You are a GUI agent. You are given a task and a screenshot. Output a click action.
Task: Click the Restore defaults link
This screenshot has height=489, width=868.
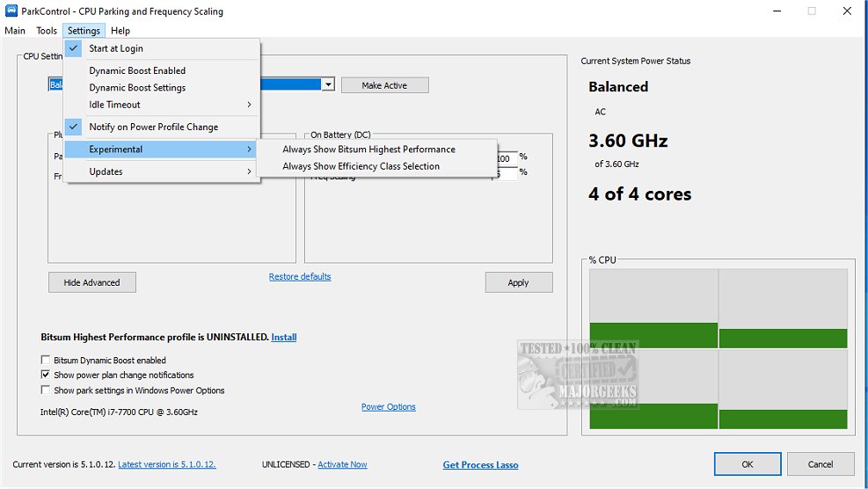(x=300, y=277)
